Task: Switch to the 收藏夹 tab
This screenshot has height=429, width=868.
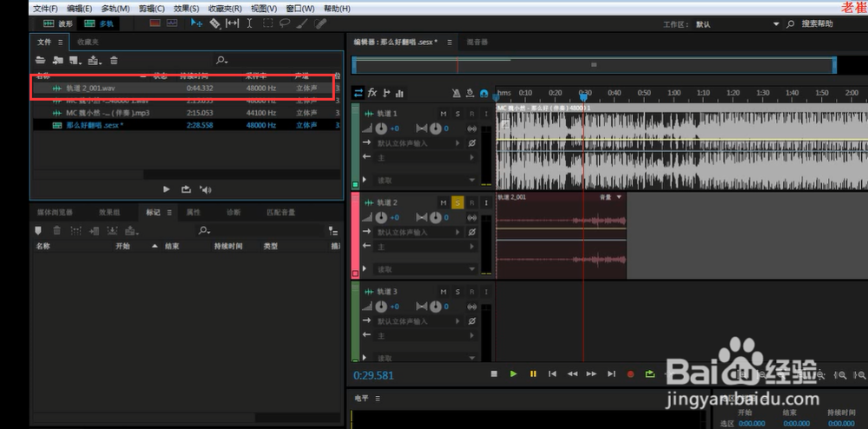Action: pos(88,42)
